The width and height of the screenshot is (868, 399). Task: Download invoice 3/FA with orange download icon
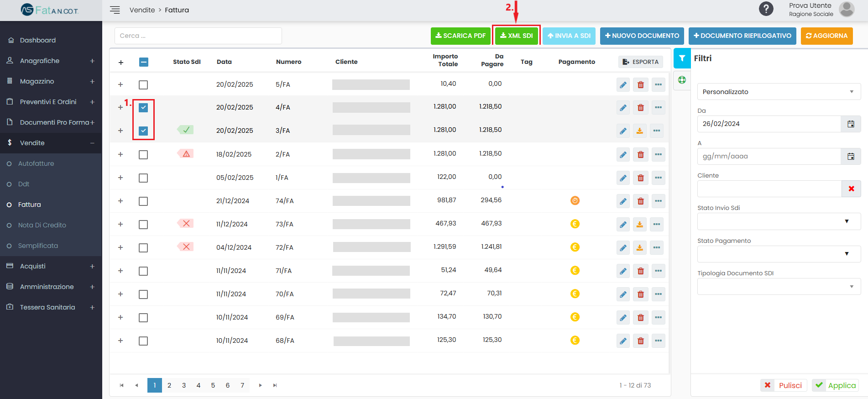[640, 131]
